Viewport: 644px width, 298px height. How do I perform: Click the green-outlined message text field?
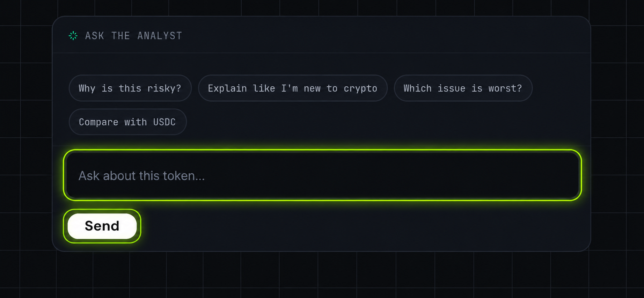(x=322, y=175)
